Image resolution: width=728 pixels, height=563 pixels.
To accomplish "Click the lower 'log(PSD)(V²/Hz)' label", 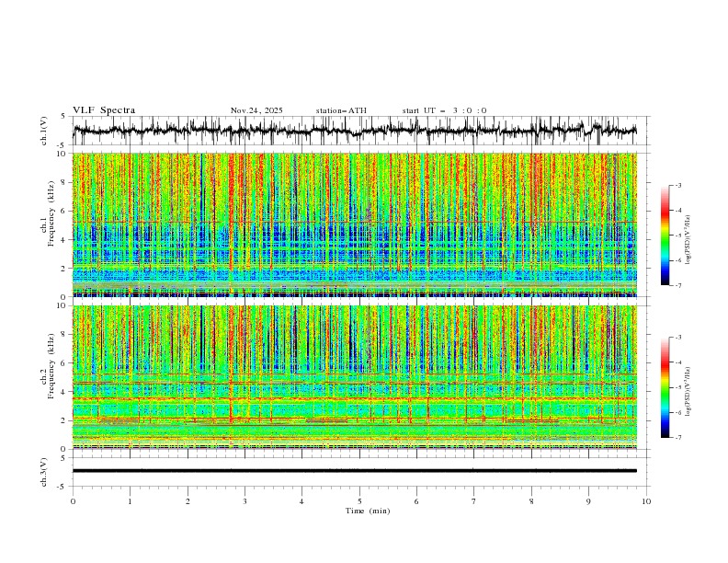I will coord(688,391).
